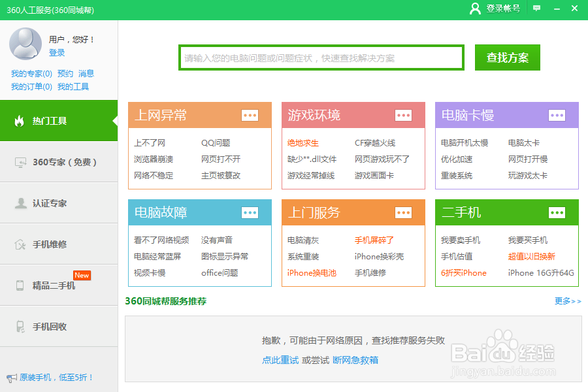Expand more options for 上网异常 card
Image resolution: width=588 pixels, height=392 pixels.
coord(250,115)
